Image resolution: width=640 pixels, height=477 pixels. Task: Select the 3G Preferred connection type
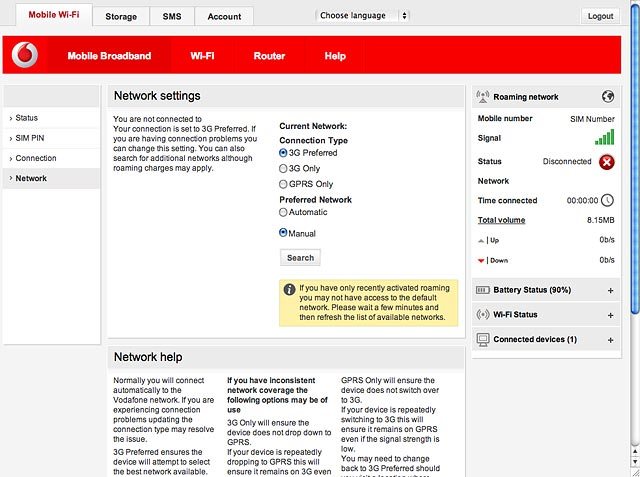point(283,153)
